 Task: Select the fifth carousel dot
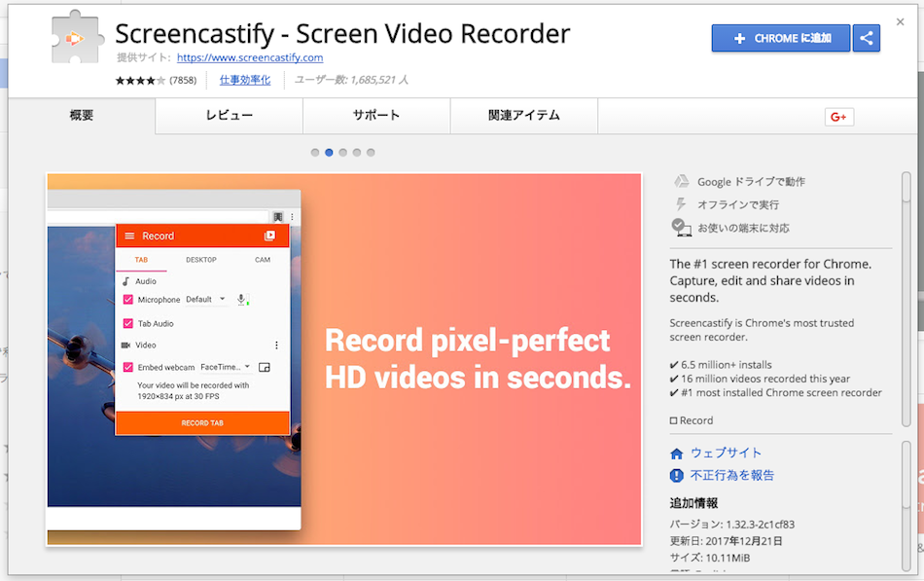371,153
